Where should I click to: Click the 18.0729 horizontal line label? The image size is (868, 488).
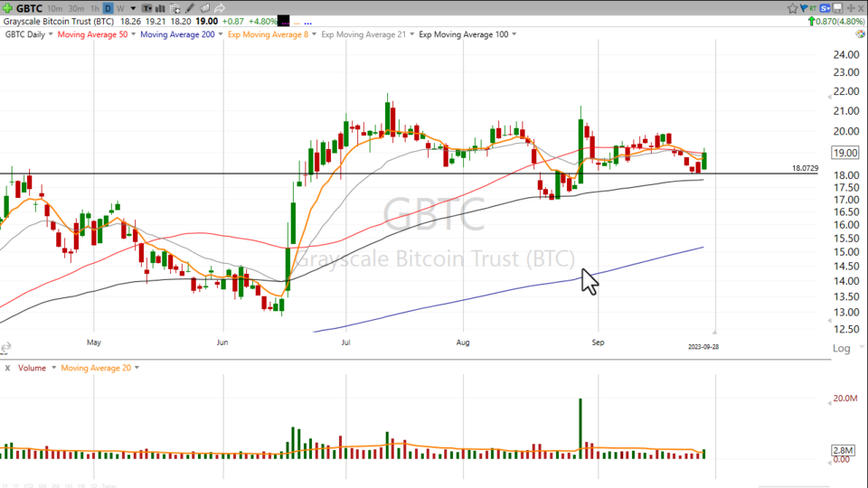pos(805,168)
